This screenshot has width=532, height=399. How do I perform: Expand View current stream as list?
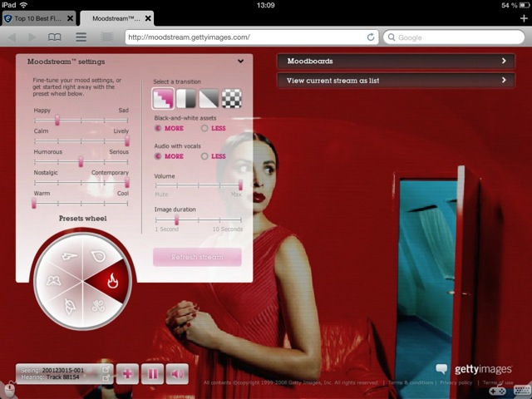[396, 81]
